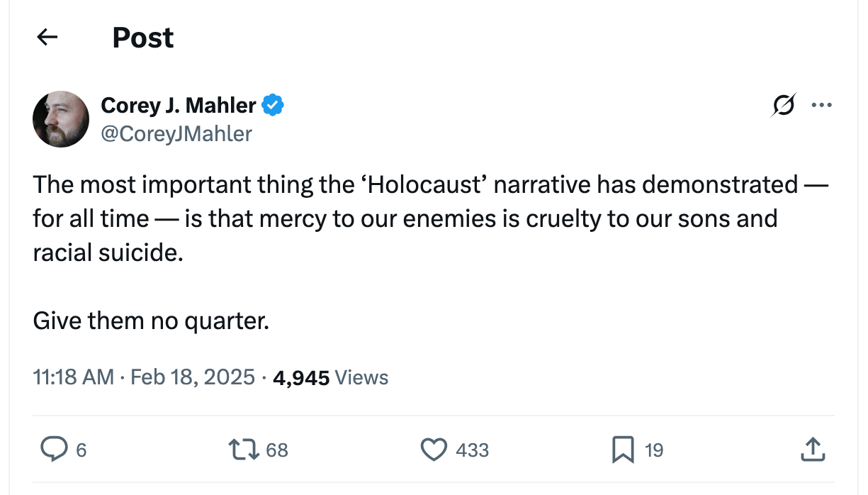Click the display name Corey J. Mahler

179,104
